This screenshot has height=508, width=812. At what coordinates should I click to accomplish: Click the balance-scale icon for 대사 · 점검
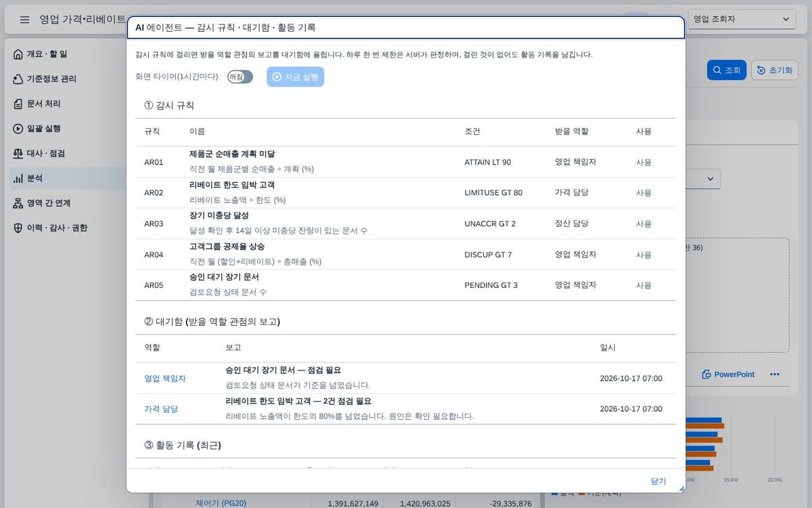point(18,154)
